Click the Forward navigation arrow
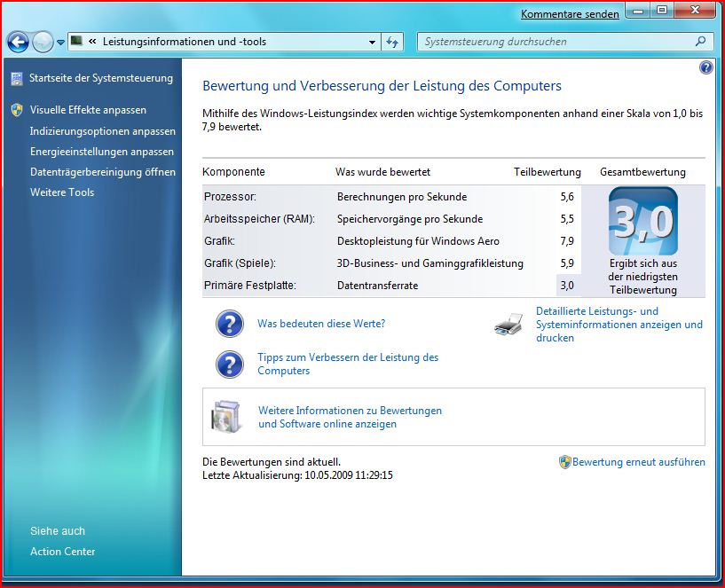 pyautogui.click(x=43, y=42)
